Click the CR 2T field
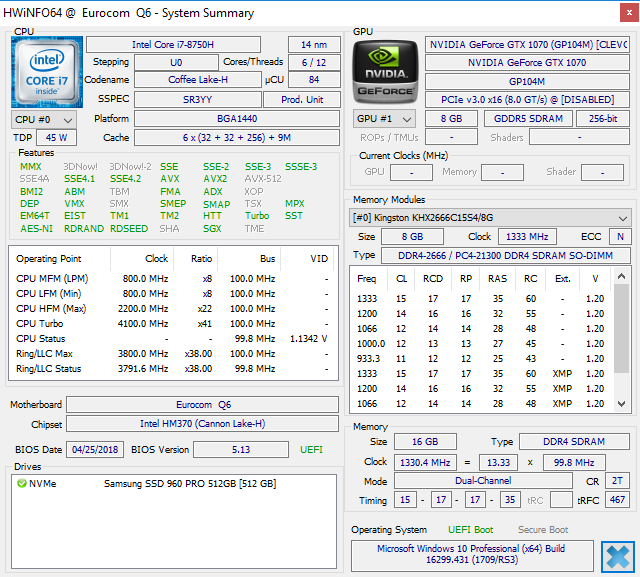Image resolution: width=640 pixels, height=577 pixels. [x=617, y=481]
